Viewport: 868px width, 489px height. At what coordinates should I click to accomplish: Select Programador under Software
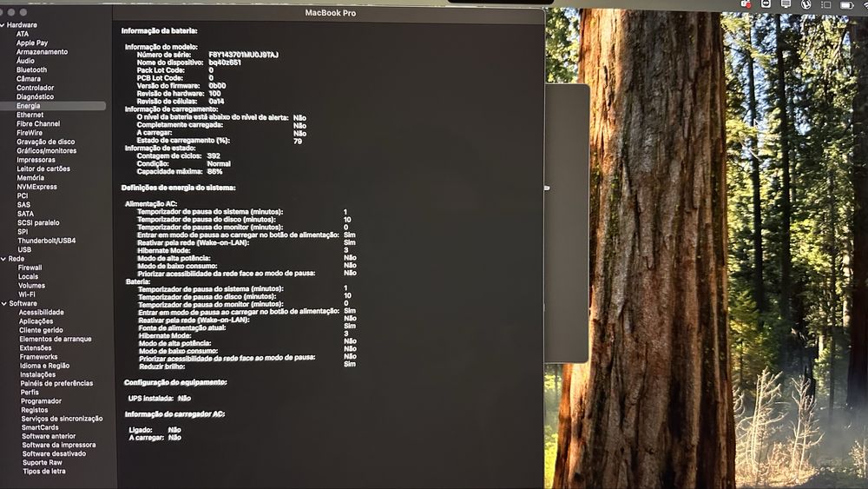(41, 401)
